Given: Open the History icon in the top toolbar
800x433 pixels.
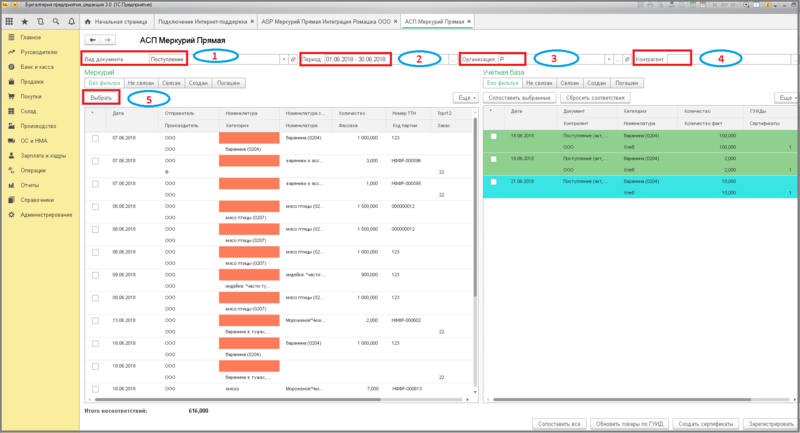Looking at the screenshot, I should (x=39, y=20).
